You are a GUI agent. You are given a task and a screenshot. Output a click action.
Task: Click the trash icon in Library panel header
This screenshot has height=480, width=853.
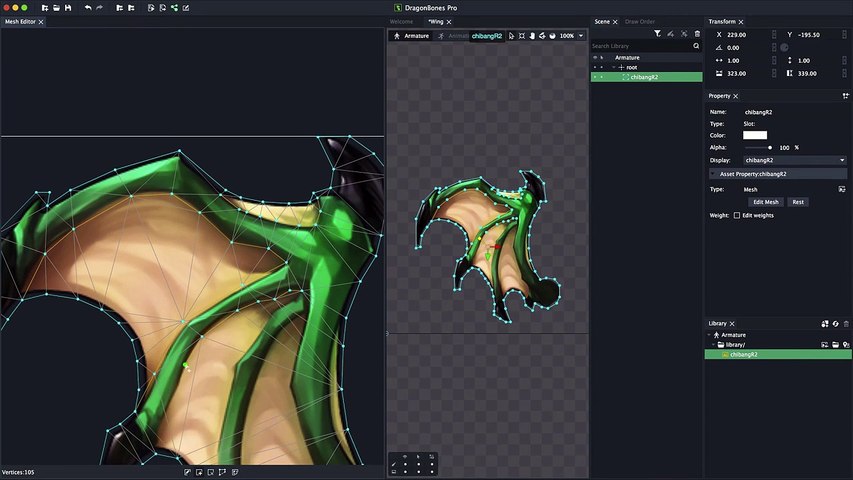(846, 323)
